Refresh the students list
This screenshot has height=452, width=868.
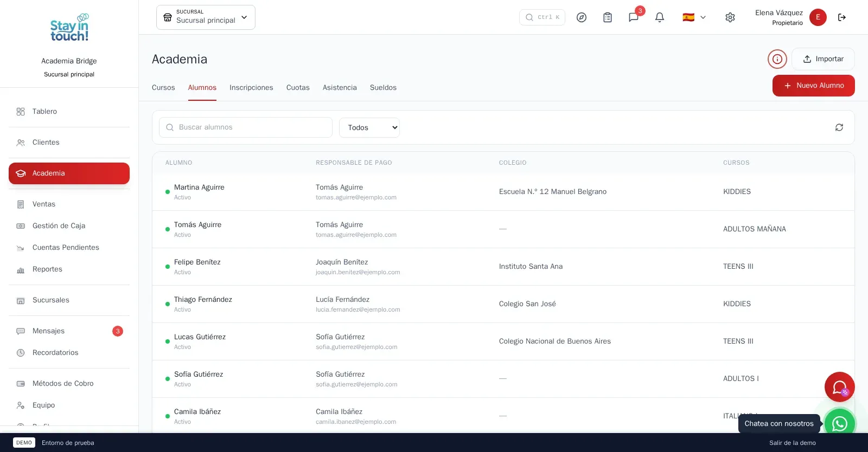[839, 127]
